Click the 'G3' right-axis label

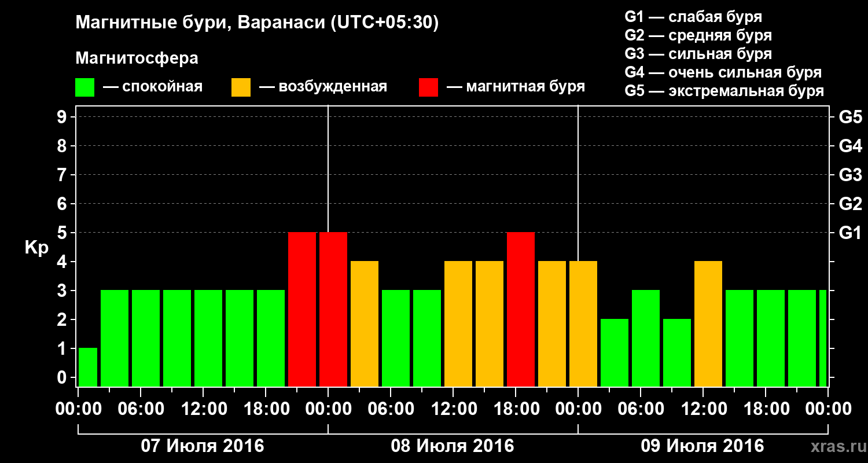(x=851, y=175)
